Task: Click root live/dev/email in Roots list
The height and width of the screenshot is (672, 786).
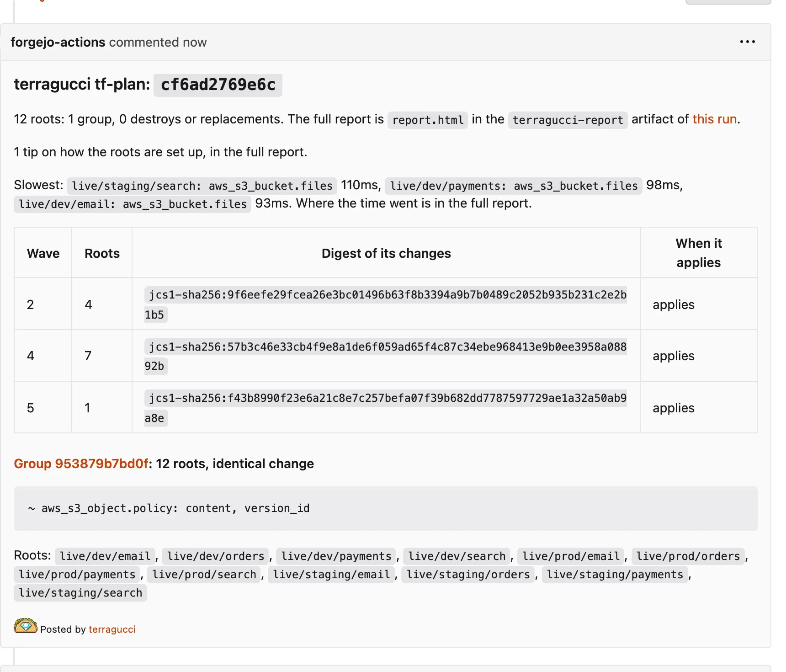Action: (x=105, y=556)
